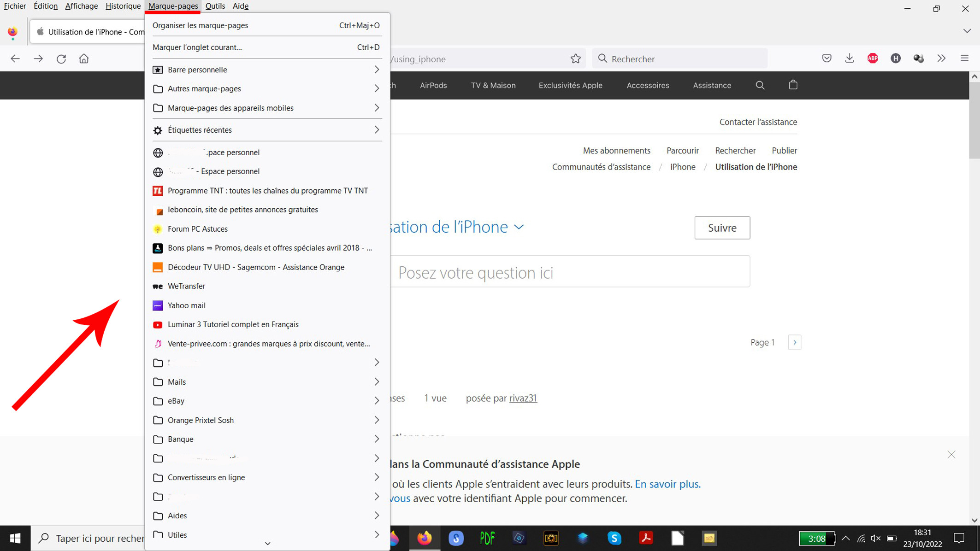Open the Firefox hamburger menu icon
The height and width of the screenshot is (551, 980).
(x=965, y=59)
